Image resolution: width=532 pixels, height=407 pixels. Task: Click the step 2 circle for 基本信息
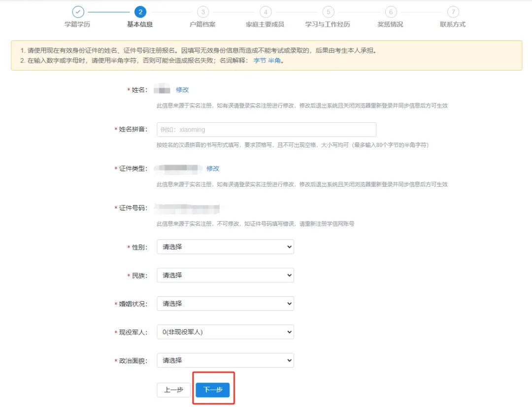click(140, 12)
